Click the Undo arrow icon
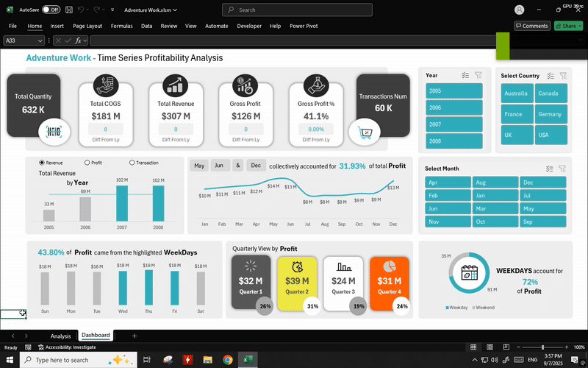The height and width of the screenshot is (368, 588). point(81,10)
